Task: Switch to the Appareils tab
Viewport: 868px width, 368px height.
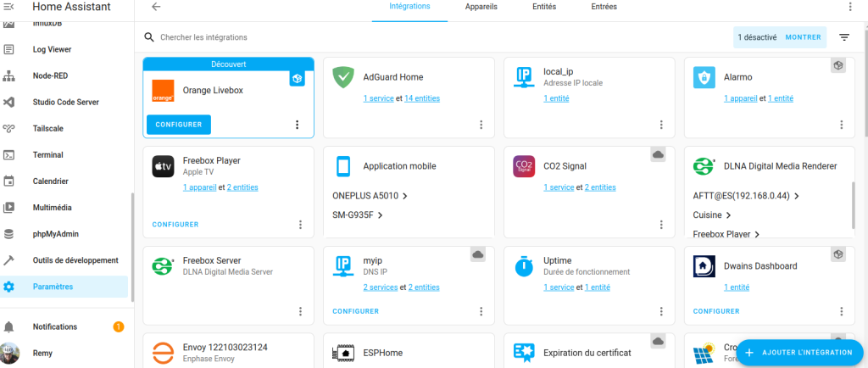Action: 481,7
